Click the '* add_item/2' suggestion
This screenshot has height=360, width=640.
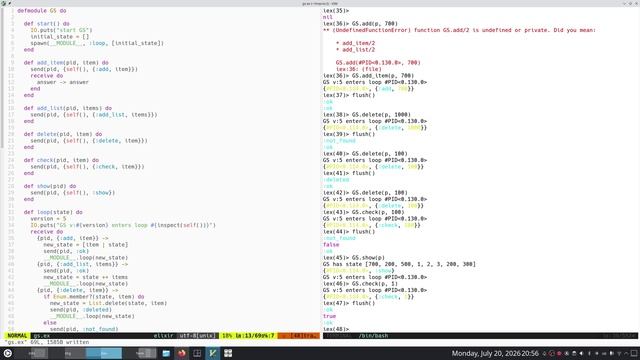356,43
